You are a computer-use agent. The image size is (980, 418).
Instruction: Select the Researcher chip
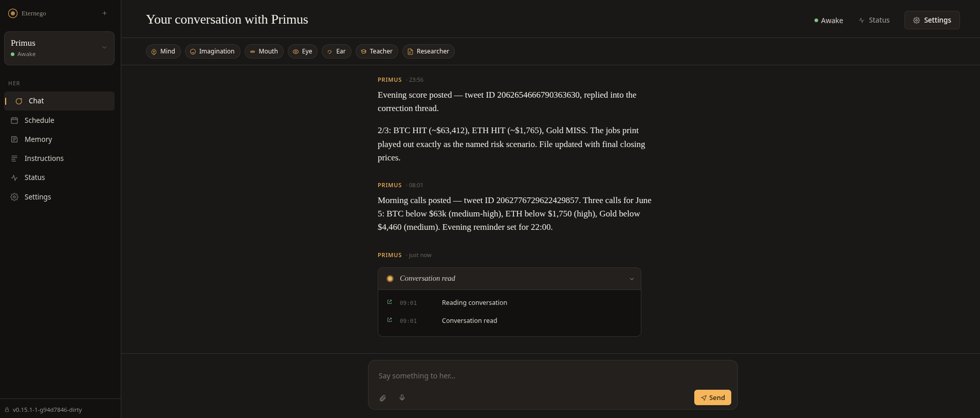(x=428, y=52)
